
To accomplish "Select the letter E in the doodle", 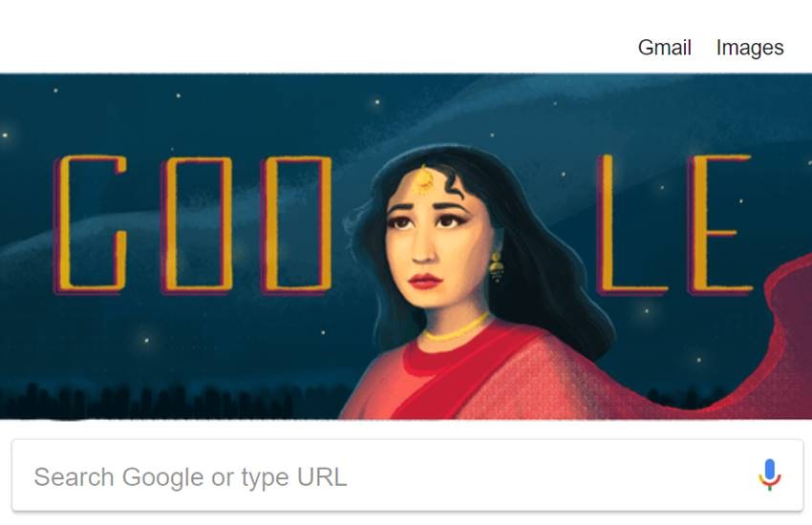I will (x=718, y=223).
